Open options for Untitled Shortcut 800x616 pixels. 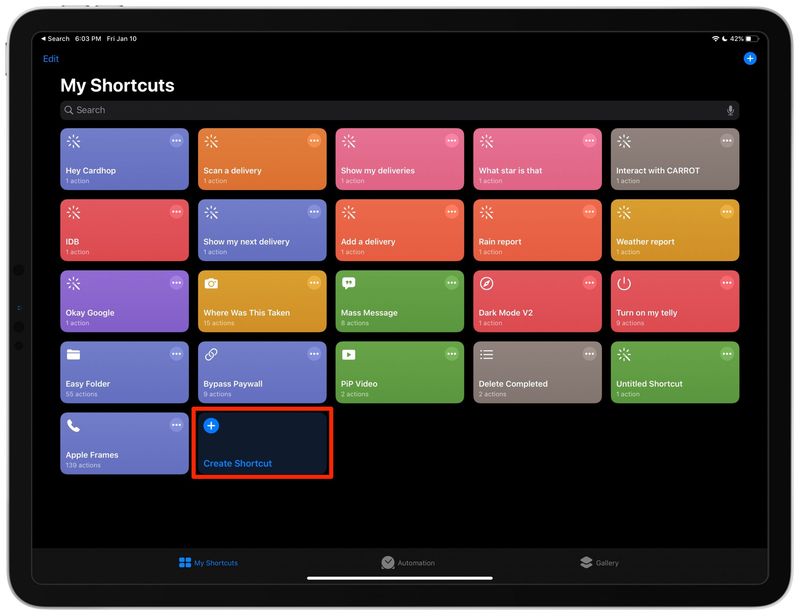pos(727,354)
